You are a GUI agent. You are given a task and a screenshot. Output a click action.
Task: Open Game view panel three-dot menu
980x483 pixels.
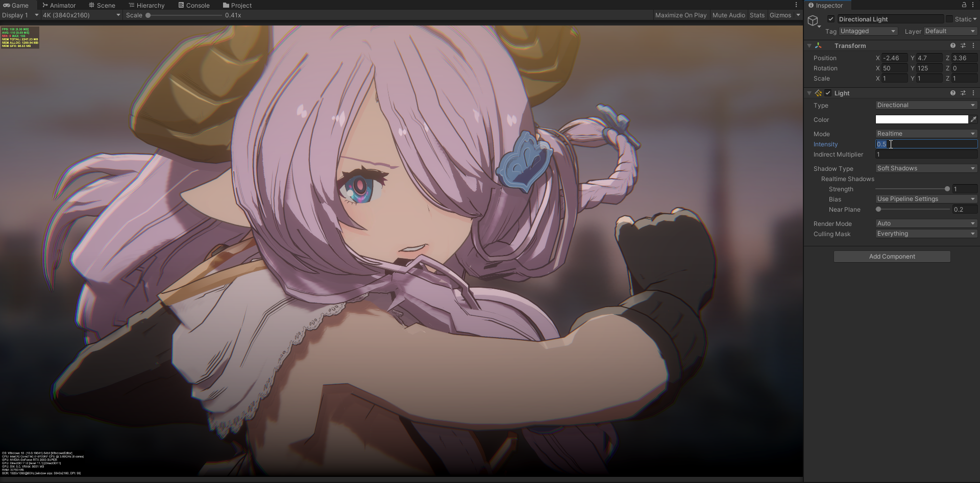tap(796, 5)
